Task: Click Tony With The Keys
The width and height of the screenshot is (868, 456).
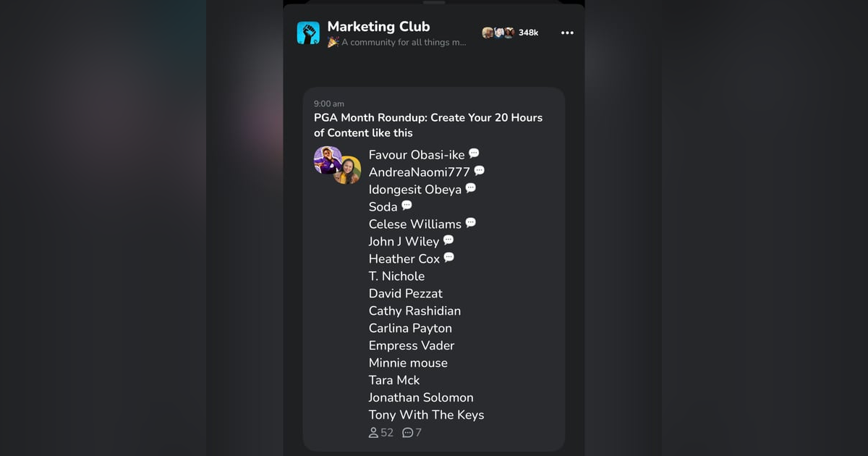Action: coord(426,415)
